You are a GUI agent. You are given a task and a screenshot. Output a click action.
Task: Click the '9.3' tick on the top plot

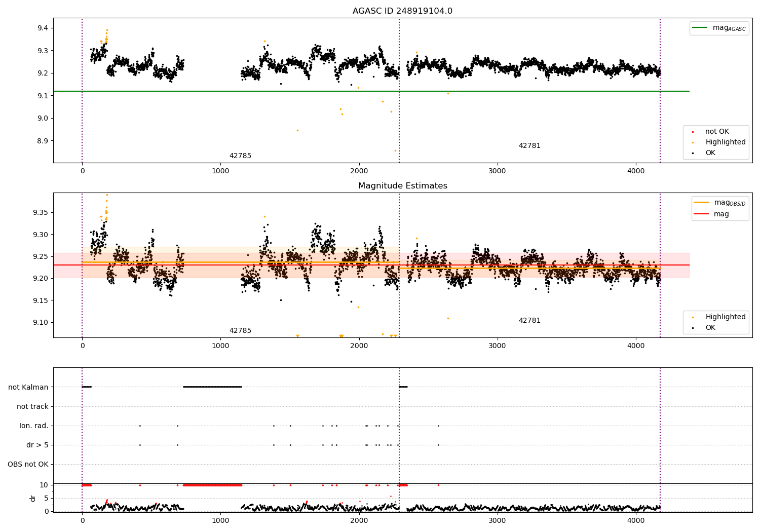(43, 51)
